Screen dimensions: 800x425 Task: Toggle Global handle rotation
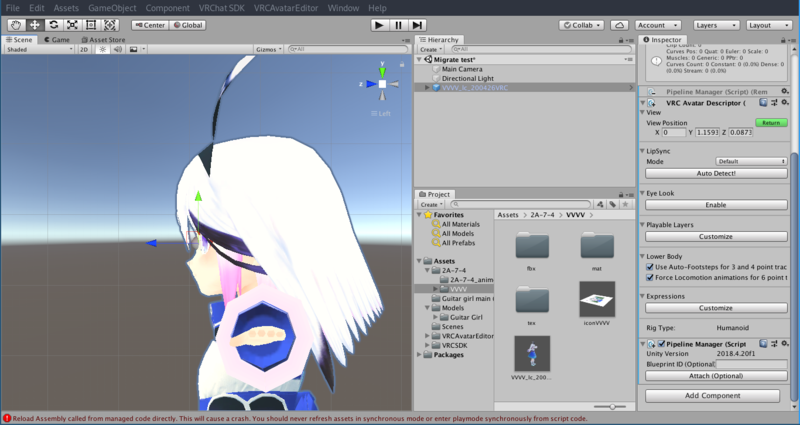[x=188, y=25]
